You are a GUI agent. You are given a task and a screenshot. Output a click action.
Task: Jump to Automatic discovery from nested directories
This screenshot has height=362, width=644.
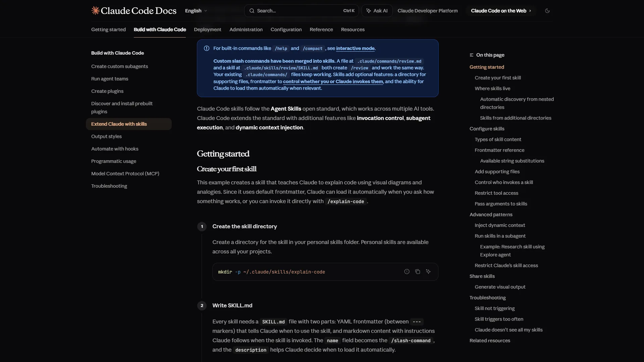click(x=517, y=103)
